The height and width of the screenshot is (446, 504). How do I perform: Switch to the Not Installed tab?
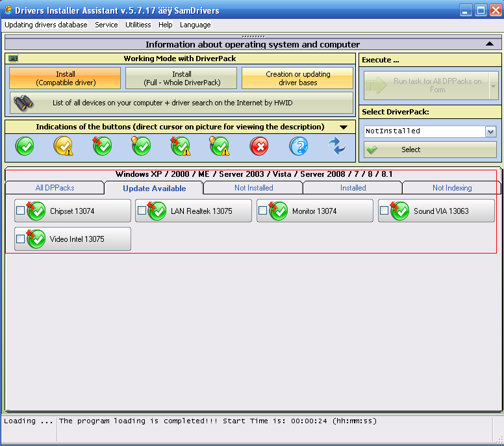tap(253, 188)
